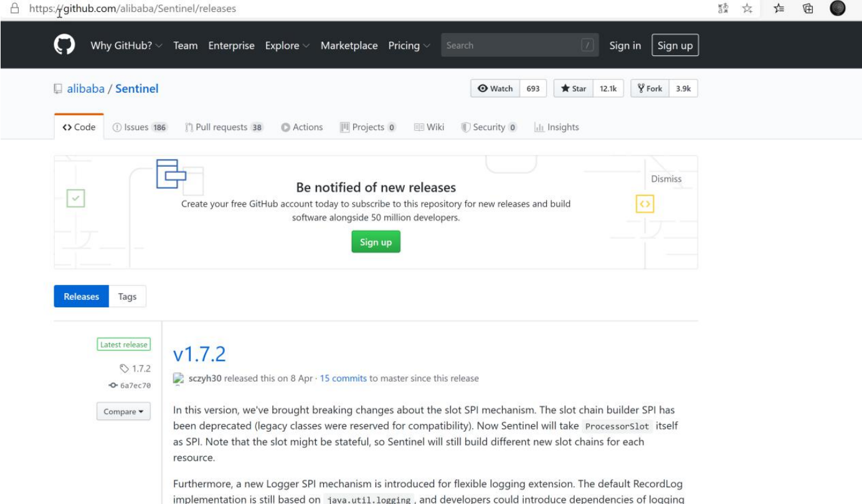Click the header Sign up button
Viewport: 862px width, 504px height.
tap(675, 45)
